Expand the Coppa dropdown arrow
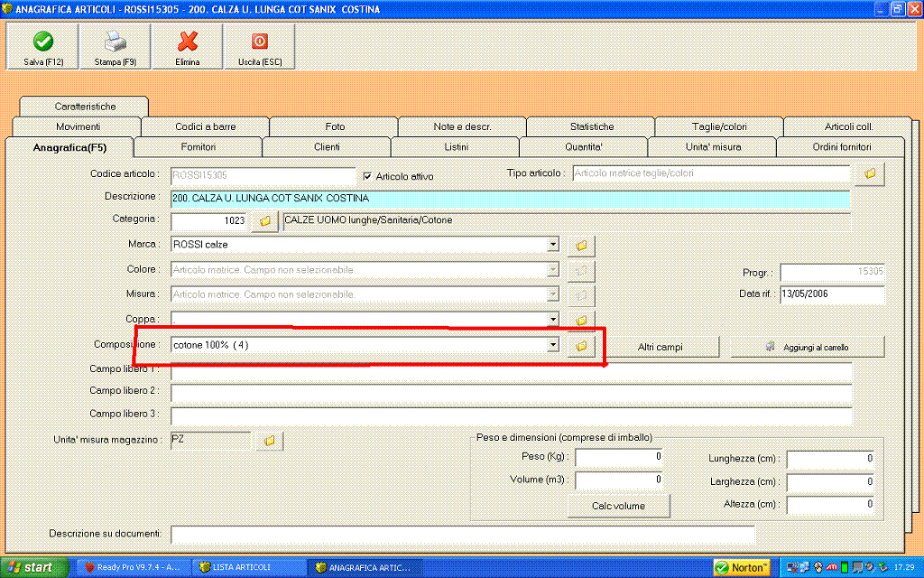Screen dimensions: 924x578 pos(553,319)
